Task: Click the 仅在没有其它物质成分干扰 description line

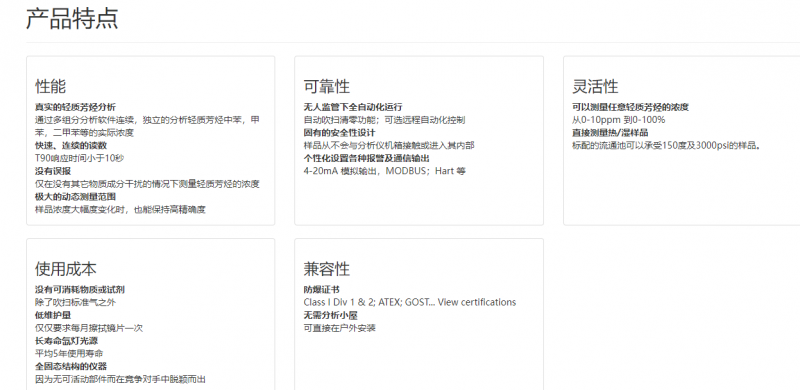Action: point(147,184)
